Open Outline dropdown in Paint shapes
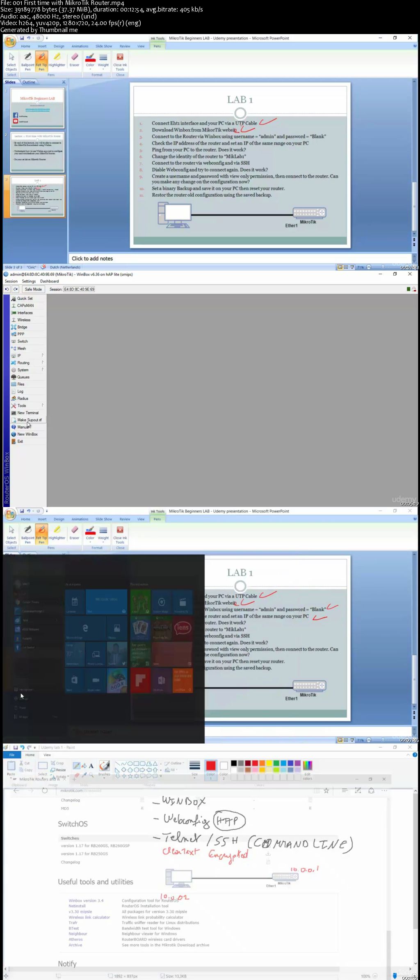 click(x=175, y=763)
